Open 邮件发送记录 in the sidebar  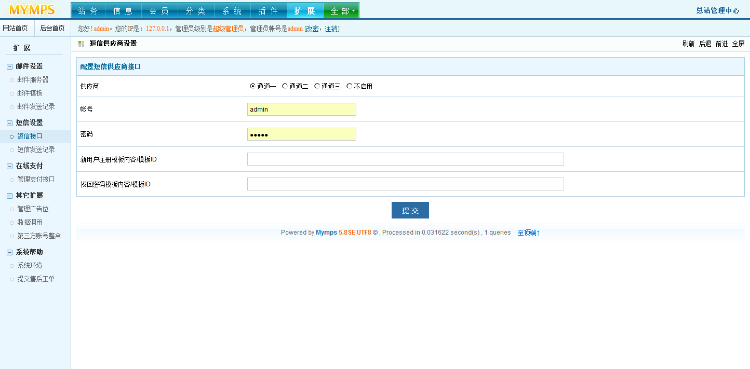36,106
